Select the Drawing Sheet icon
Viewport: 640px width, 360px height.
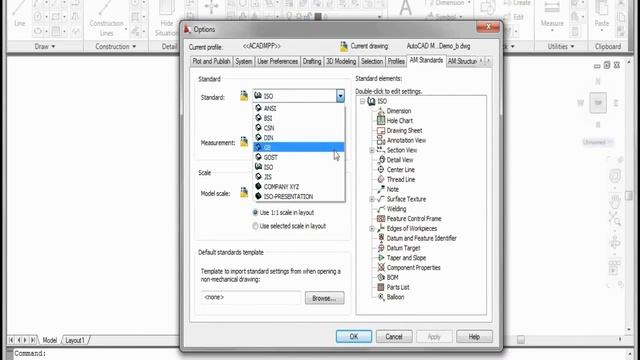381,130
